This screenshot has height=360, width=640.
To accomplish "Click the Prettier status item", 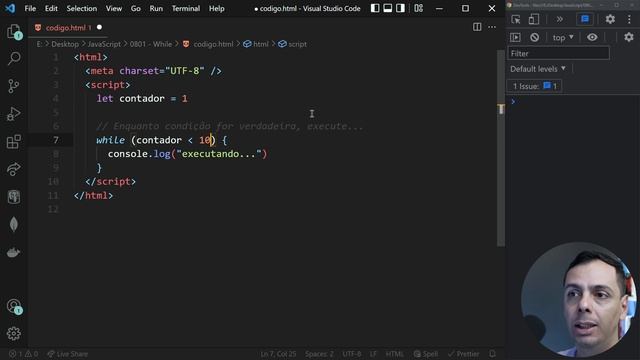I will pyautogui.click(x=463, y=354).
